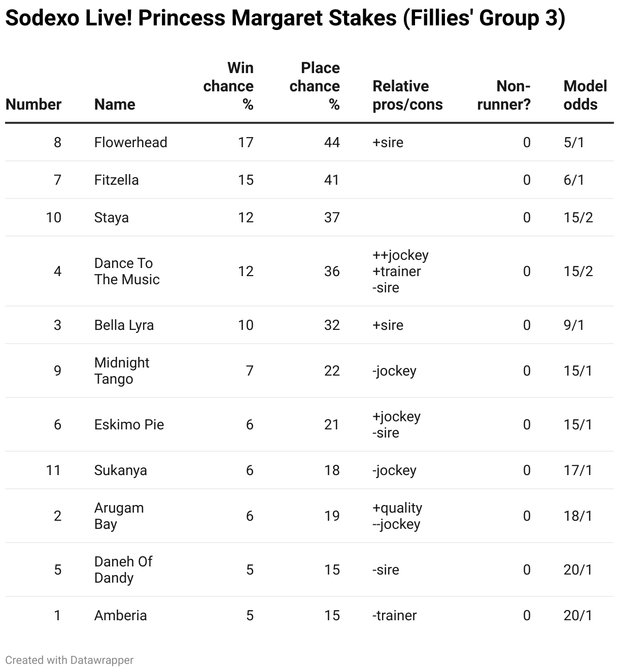Click the 'Created with Datawrapper' link

click(x=70, y=660)
